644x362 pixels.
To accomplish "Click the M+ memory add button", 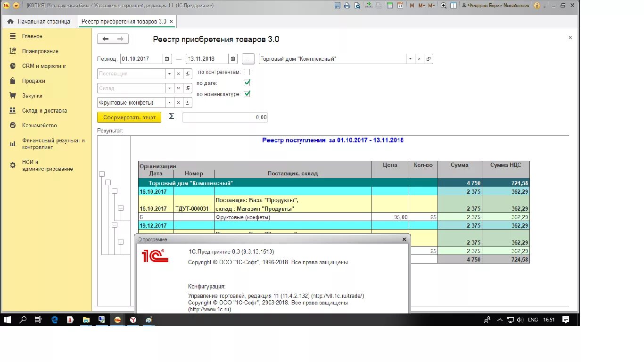I will pyautogui.click(x=421, y=6).
